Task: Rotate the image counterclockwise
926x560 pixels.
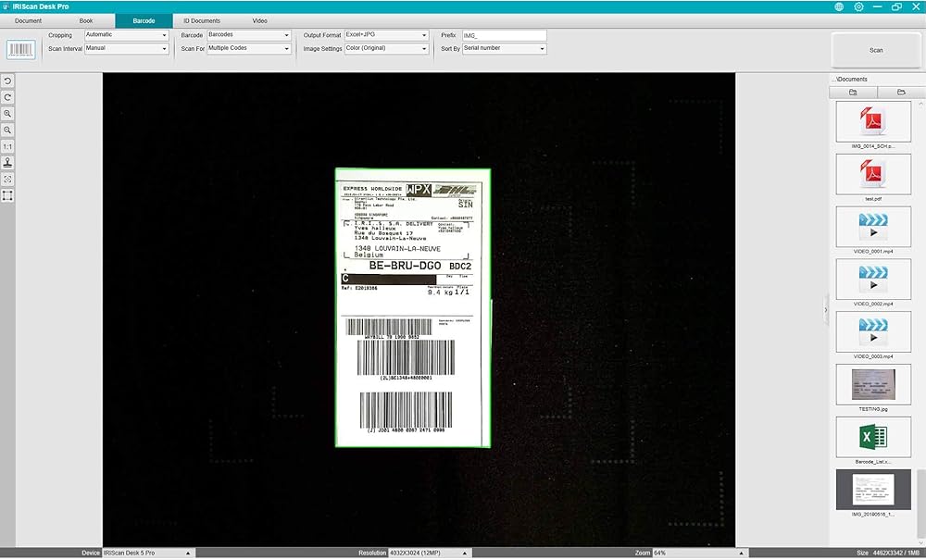Action: pos(7,81)
